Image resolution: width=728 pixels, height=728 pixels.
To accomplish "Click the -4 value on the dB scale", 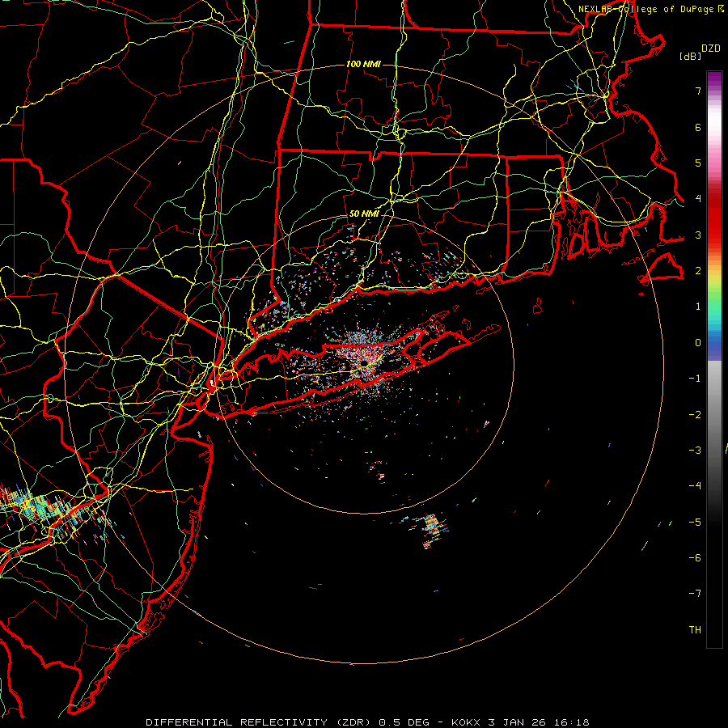I will 695,486.
